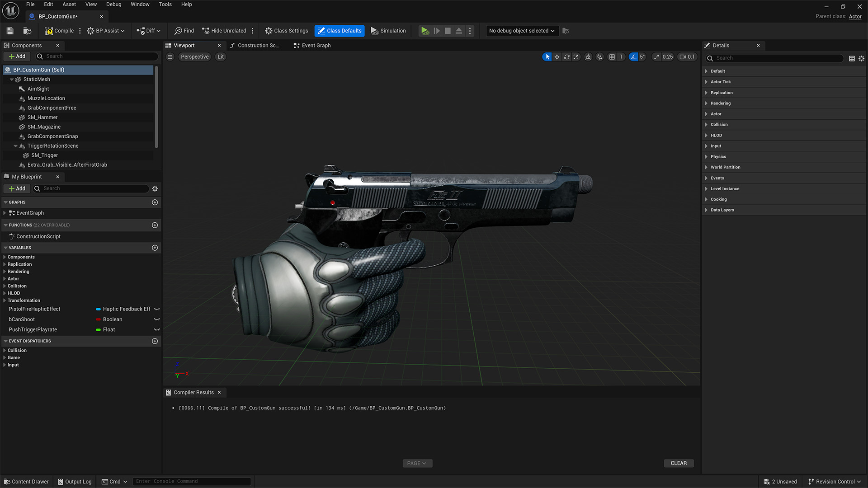Open My Blueprint settings gear
Viewport: 868px width, 488px height.
pyautogui.click(x=155, y=188)
